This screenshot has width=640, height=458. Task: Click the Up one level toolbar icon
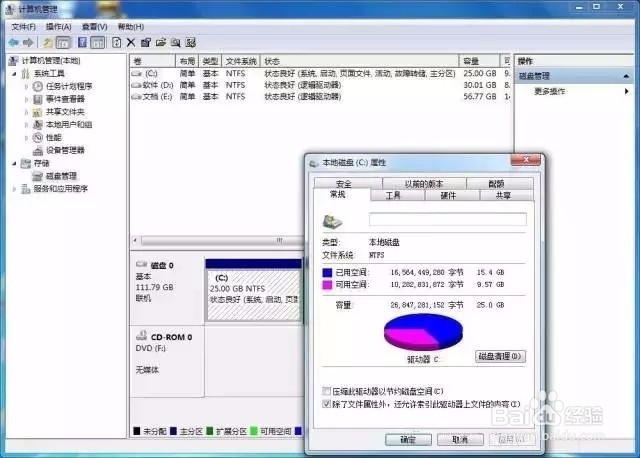(48, 42)
